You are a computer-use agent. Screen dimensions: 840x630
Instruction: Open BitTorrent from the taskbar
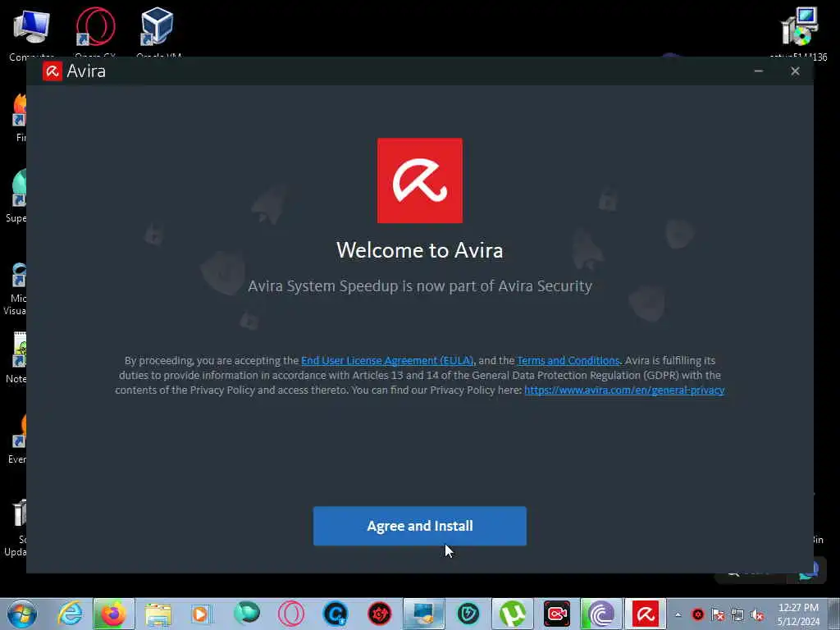pyautogui.click(x=601, y=614)
